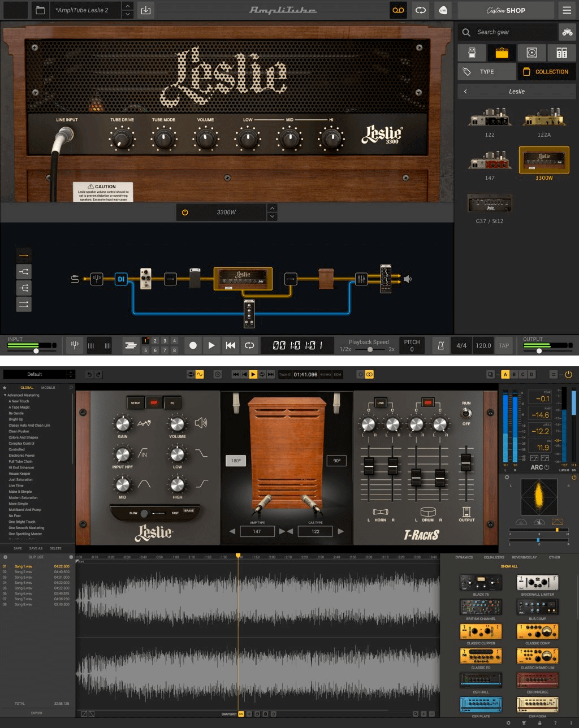The height and width of the screenshot is (728, 579).
Task: Select the amplifier gear category icon
Action: pos(502,53)
